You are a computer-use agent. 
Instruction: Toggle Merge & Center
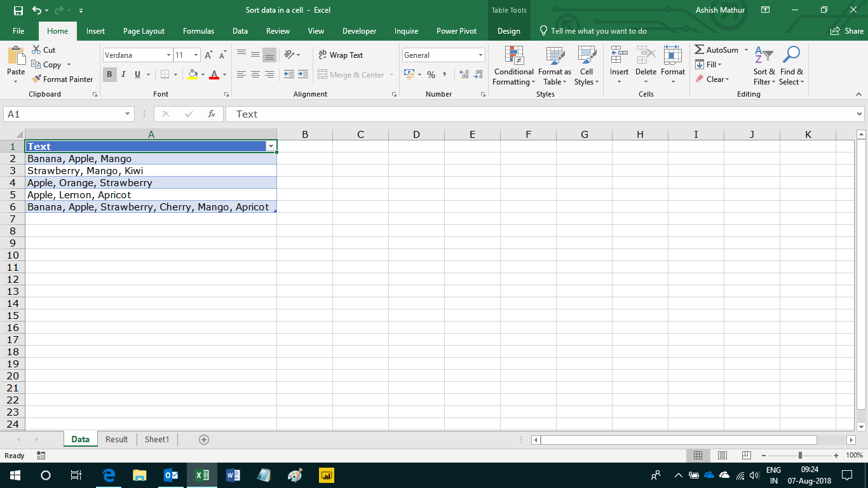351,74
